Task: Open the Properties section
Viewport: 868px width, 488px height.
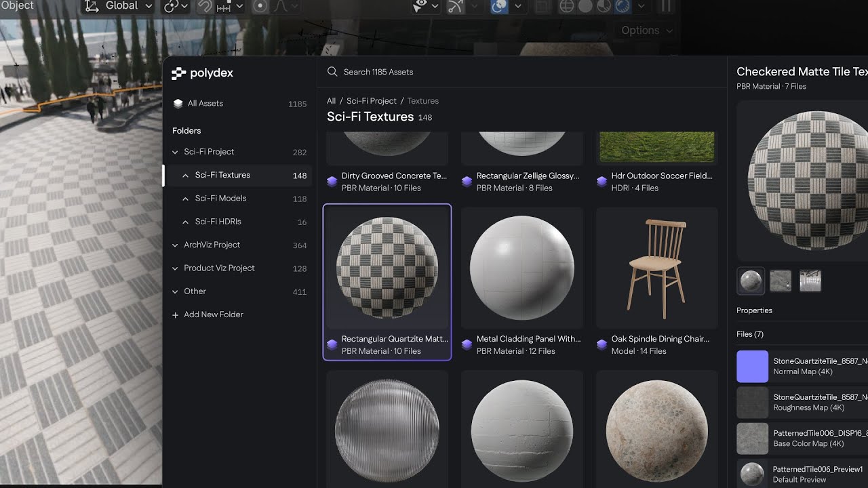Action: 754,310
